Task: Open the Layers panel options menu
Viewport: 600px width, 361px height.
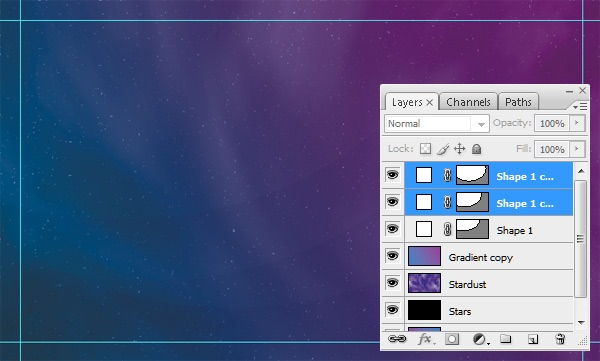Action: pos(580,107)
